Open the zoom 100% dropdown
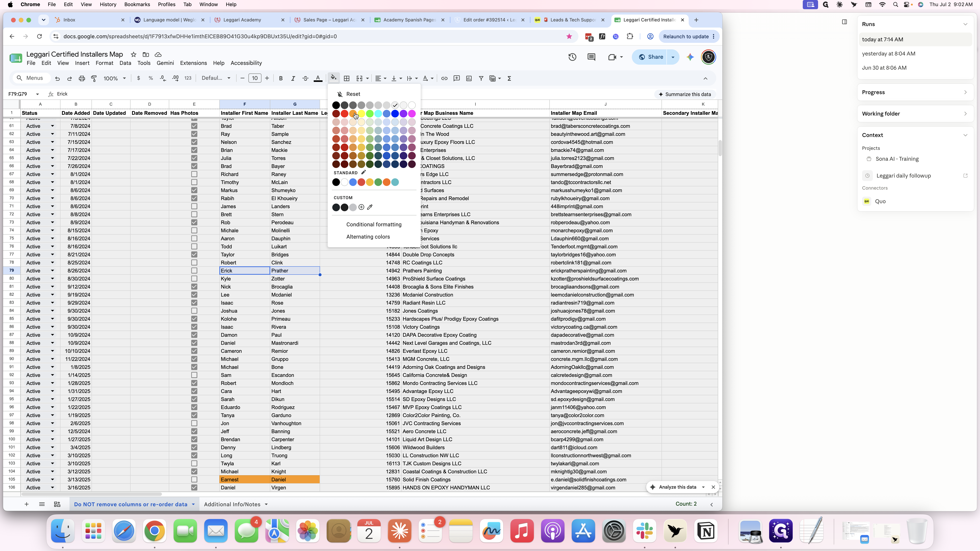The height and width of the screenshot is (551, 980). point(114,78)
